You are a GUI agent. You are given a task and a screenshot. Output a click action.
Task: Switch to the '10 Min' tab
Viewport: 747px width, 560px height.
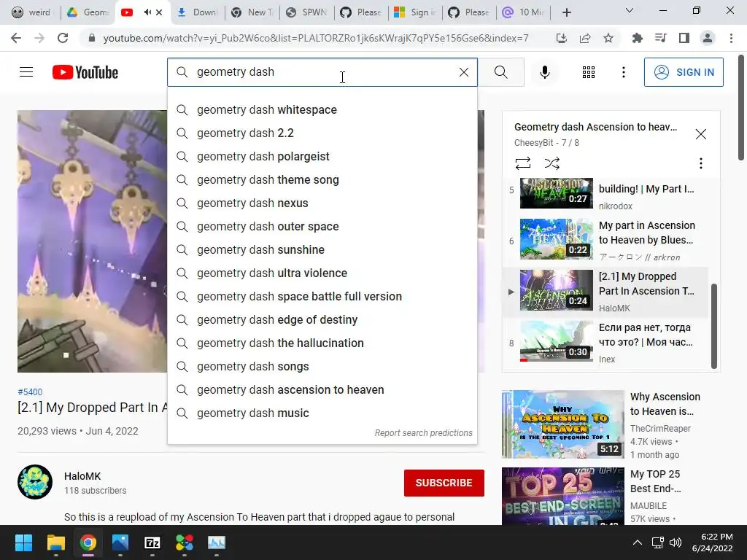tap(523, 12)
